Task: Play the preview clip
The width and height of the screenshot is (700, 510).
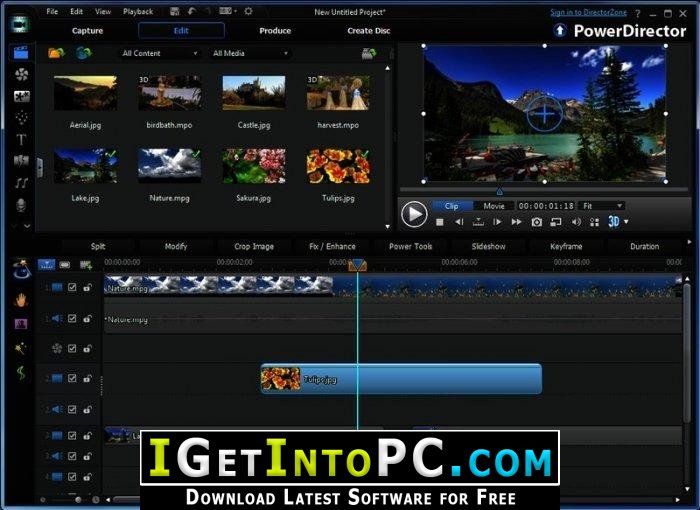Action: click(x=414, y=214)
